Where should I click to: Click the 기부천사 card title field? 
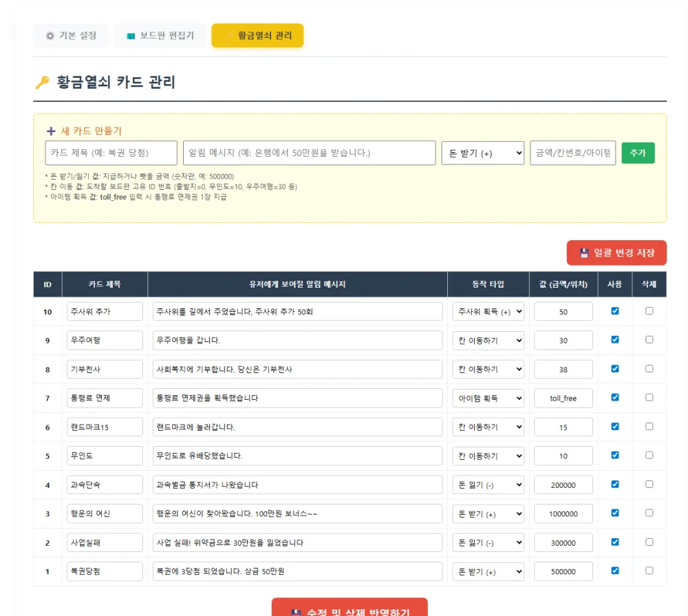pyautogui.click(x=105, y=369)
